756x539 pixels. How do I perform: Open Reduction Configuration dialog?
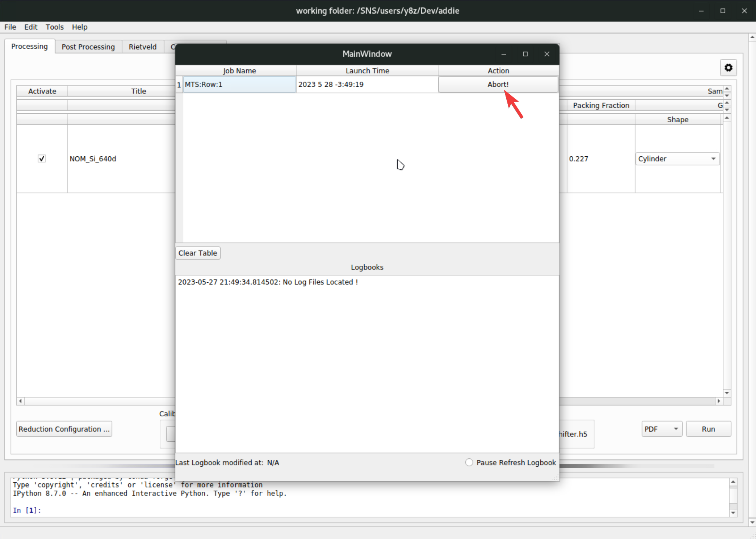pos(64,429)
